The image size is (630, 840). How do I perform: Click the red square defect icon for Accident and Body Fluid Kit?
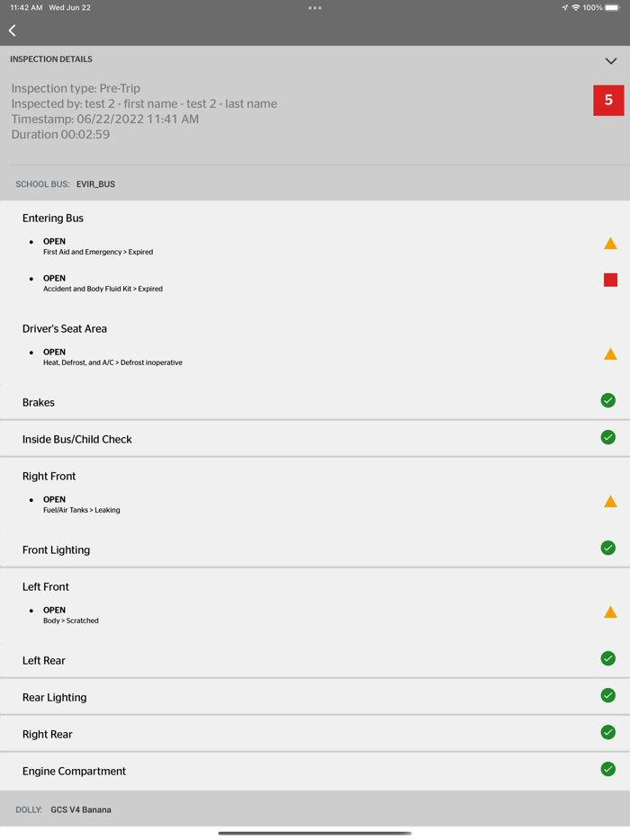coord(610,280)
